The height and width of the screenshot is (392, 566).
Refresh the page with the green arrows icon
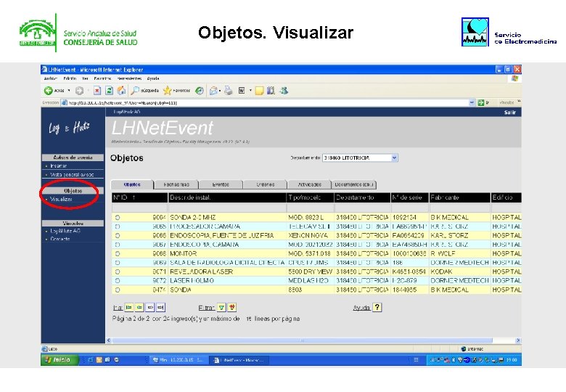click(x=110, y=91)
